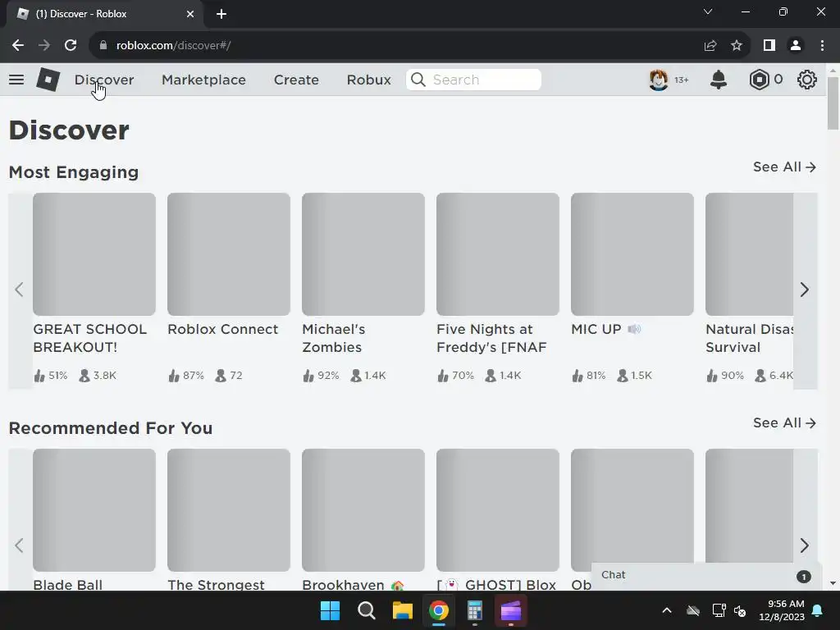Open the Windows Start menu
Screen dimensions: 840x630
tap(330, 610)
